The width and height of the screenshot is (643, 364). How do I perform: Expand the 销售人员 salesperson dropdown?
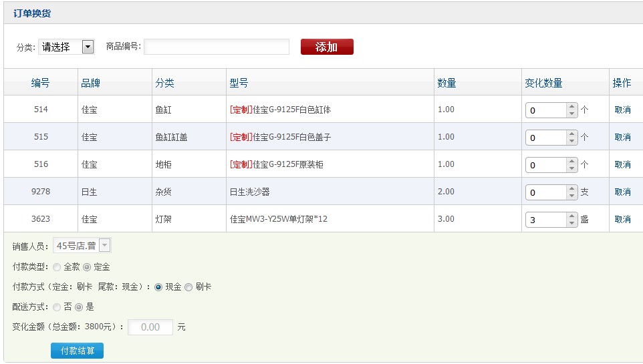click(104, 246)
